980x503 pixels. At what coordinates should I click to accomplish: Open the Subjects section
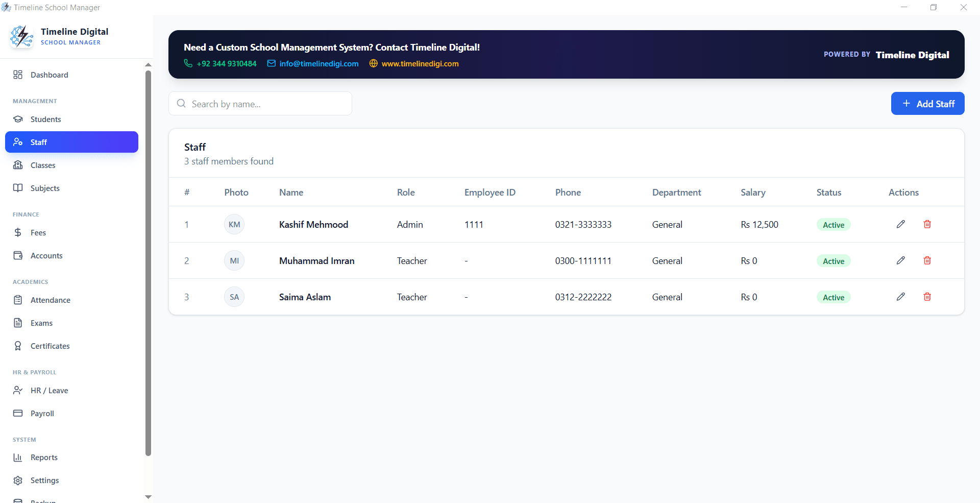(x=44, y=188)
